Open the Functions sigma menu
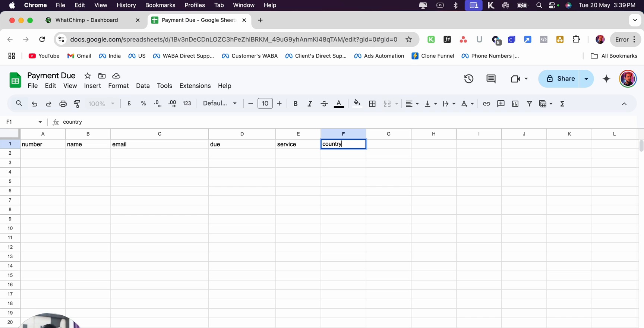This screenshot has height=328, width=644. pyautogui.click(x=562, y=104)
